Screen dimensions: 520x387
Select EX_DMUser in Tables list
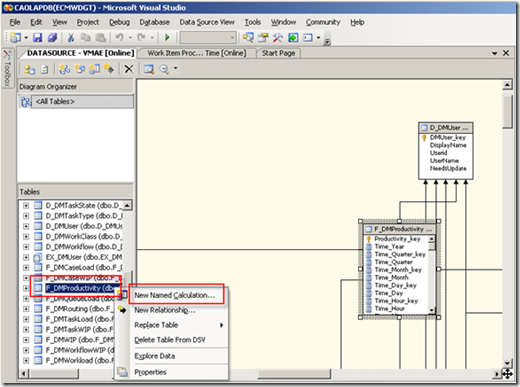pos(83,257)
